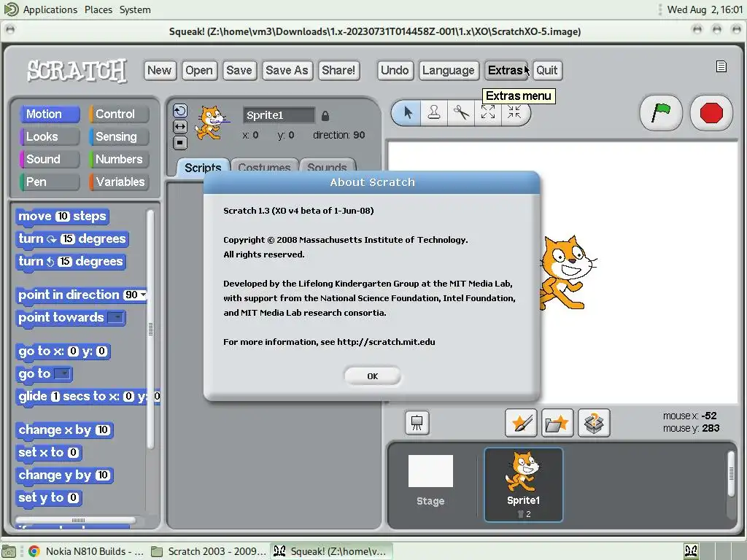Viewport: 747px width, 560px height.
Task: Click the block palette horizontal scrollbar
Action: coord(77,520)
